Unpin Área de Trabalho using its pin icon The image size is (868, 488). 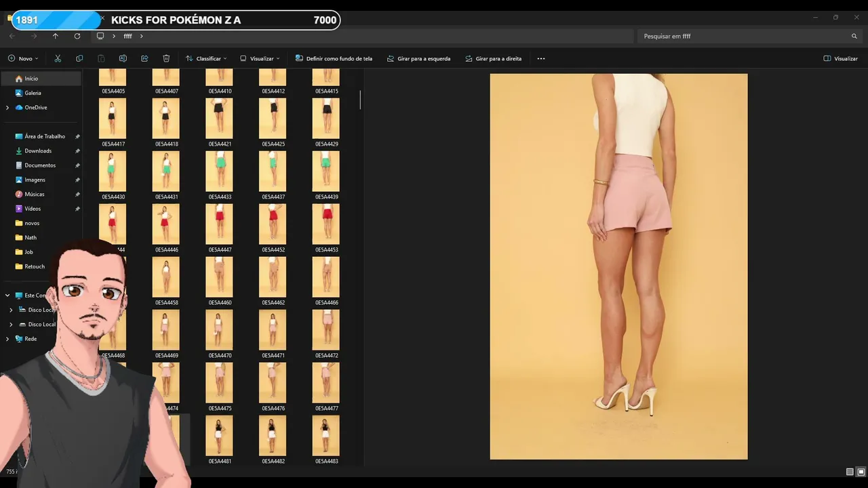click(x=77, y=136)
